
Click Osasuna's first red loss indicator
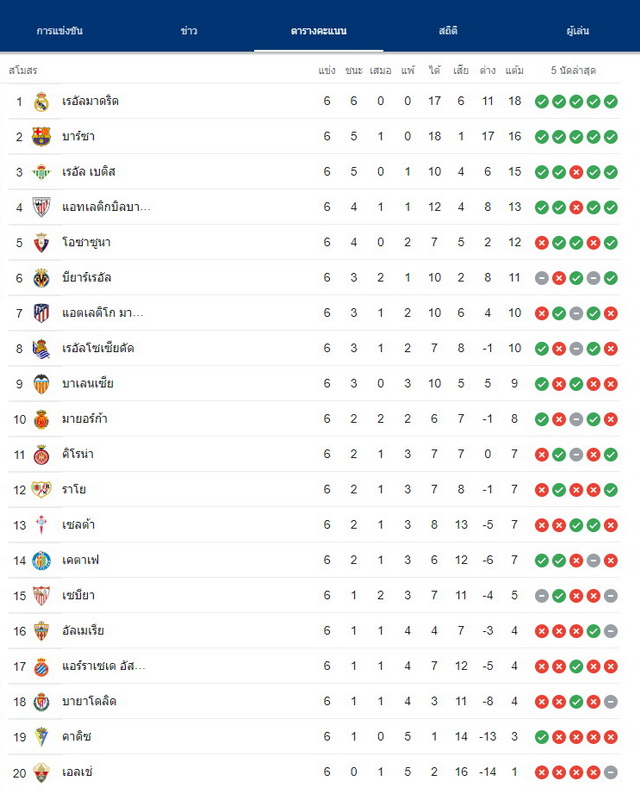pos(542,243)
